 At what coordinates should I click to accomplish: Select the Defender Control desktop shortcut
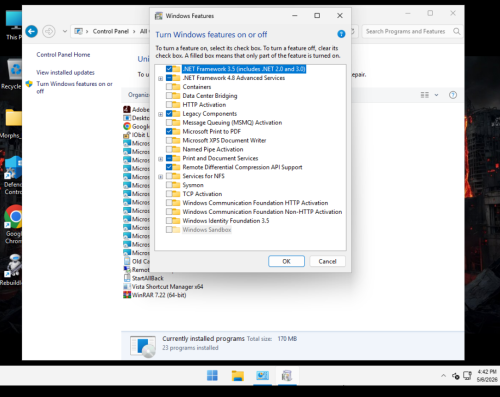[13, 175]
